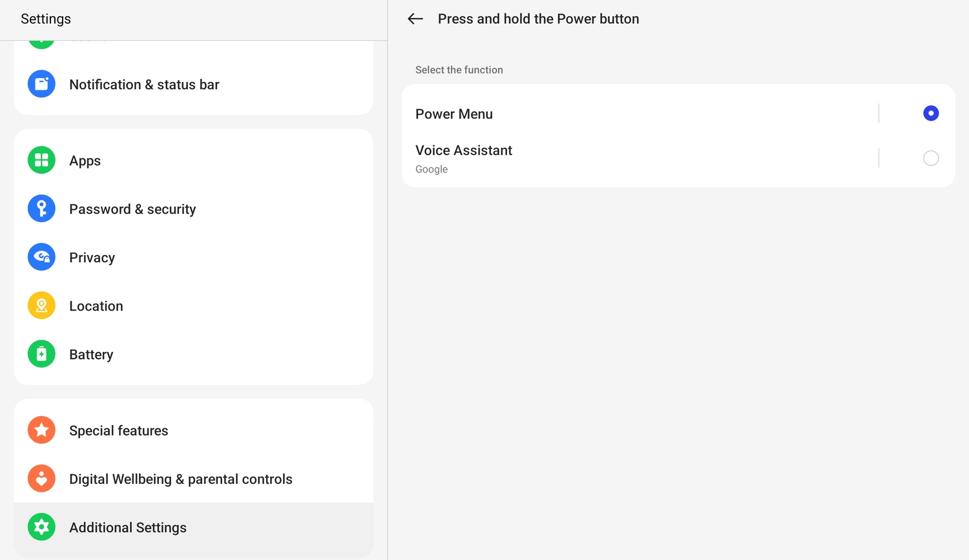Click the Digital Wellbeing heart icon
The width and height of the screenshot is (969, 560).
pyautogui.click(x=41, y=479)
